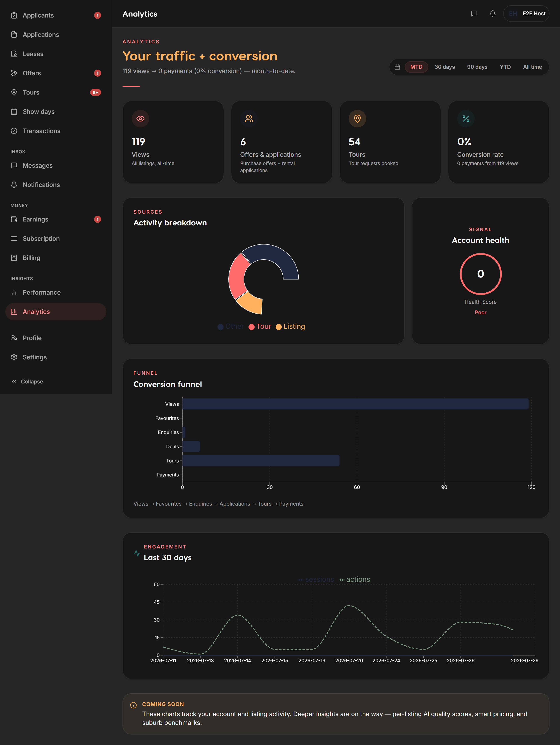Toggle the Other legend item

click(x=231, y=326)
